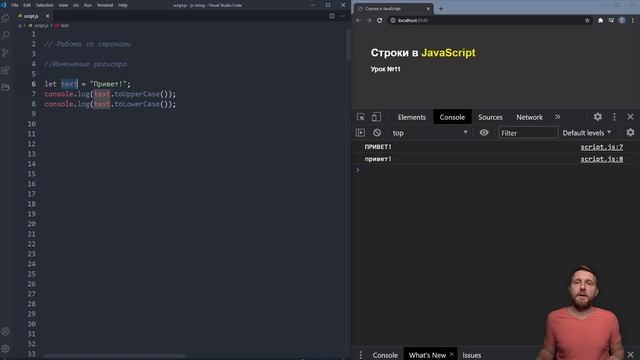Open DevTools settings gear
The image size is (640, 360).
(x=598, y=117)
